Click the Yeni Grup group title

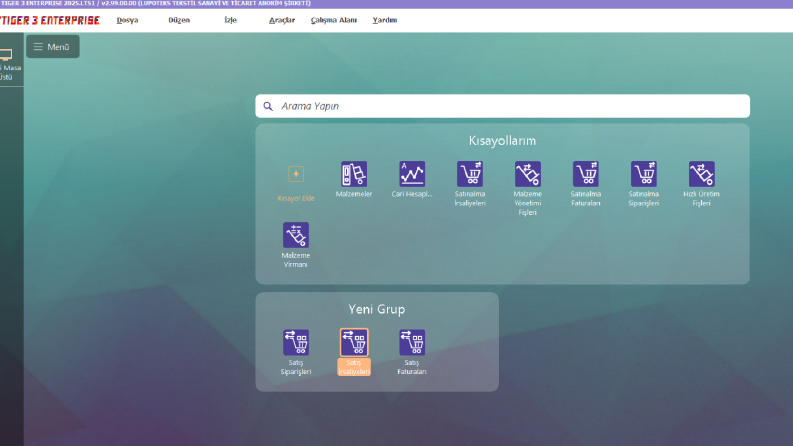click(377, 309)
